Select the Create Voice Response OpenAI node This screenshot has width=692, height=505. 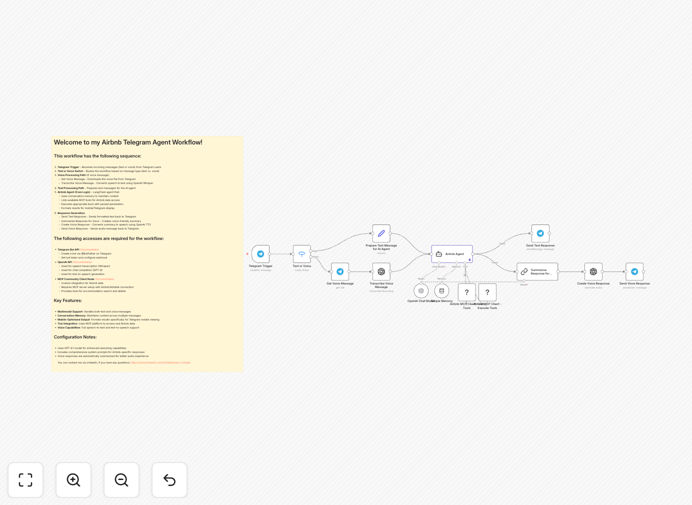coord(593,271)
